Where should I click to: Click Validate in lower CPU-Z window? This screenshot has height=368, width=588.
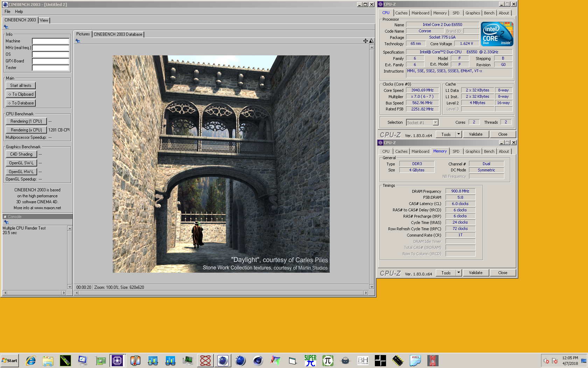click(x=476, y=273)
